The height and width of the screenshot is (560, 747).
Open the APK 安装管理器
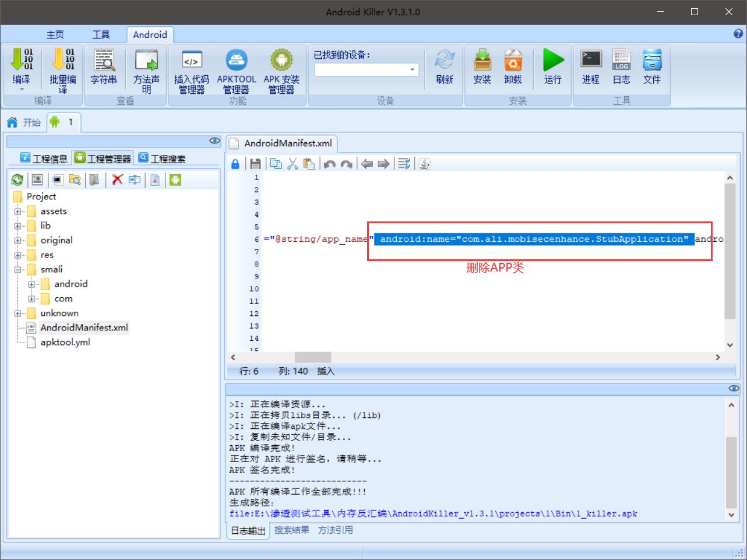tap(281, 71)
